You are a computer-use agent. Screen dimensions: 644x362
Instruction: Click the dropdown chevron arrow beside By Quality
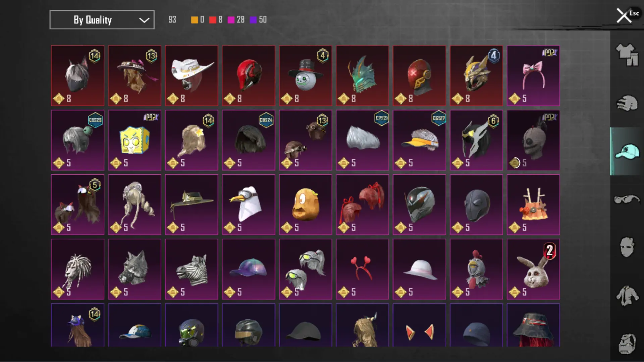click(144, 20)
